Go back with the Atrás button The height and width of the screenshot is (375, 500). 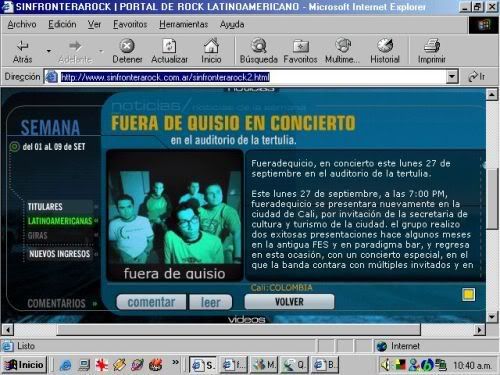coord(22,51)
